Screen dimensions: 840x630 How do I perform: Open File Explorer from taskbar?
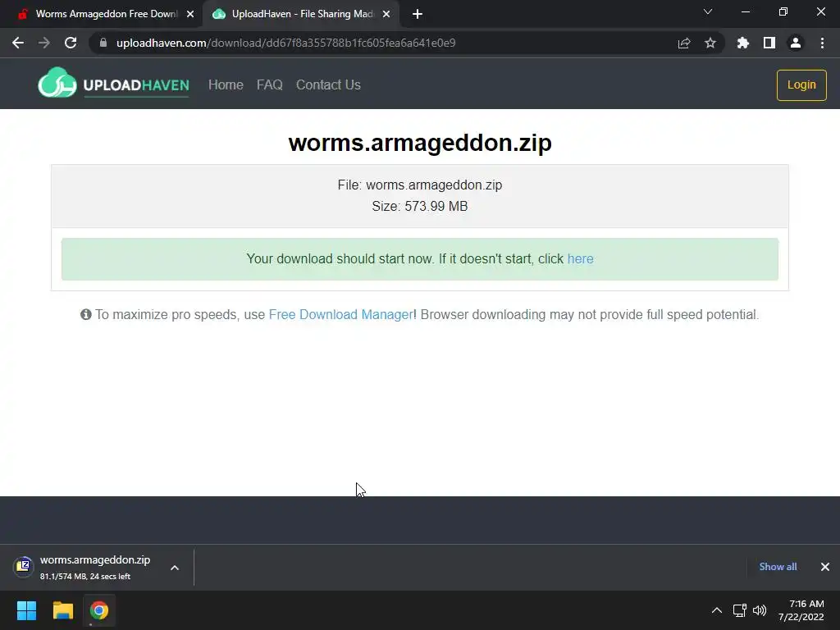pos(62,610)
